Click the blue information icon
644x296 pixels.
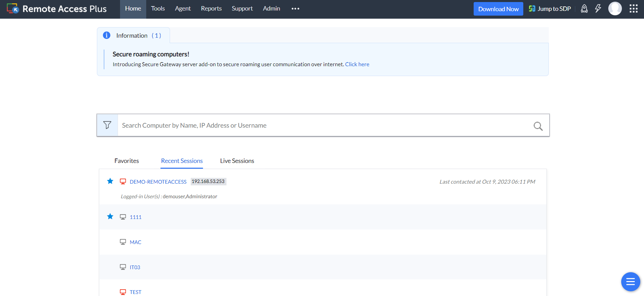point(106,35)
